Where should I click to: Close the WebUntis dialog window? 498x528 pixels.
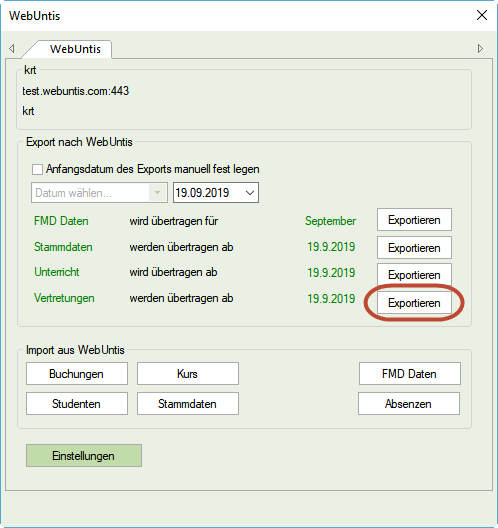tap(482, 15)
